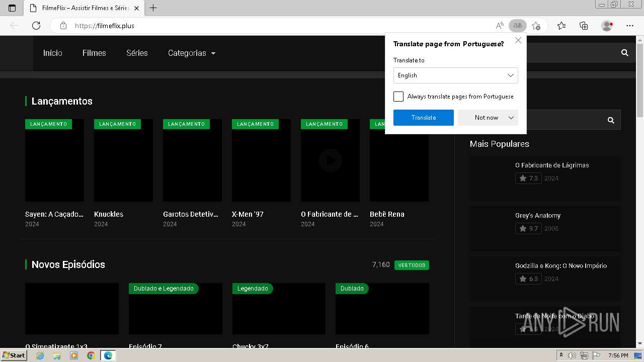This screenshot has height=362, width=644.
Task: Click the site lock icon in address bar
Action: click(x=63, y=26)
